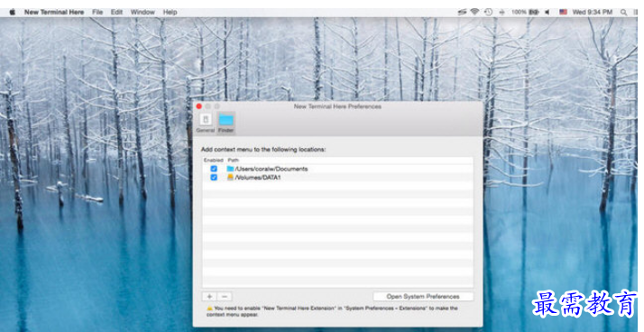The width and height of the screenshot is (644, 332).
Task: Open the General preferences tab
Action: pyautogui.click(x=206, y=123)
